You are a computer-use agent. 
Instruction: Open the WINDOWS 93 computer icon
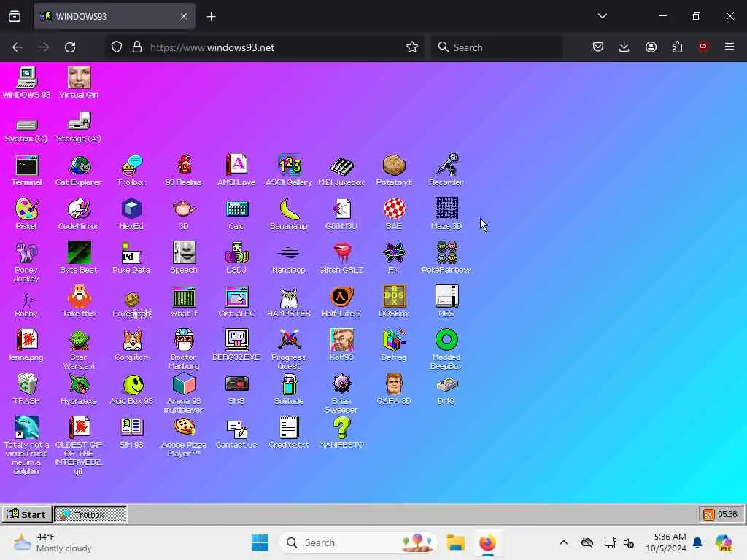tap(27, 82)
